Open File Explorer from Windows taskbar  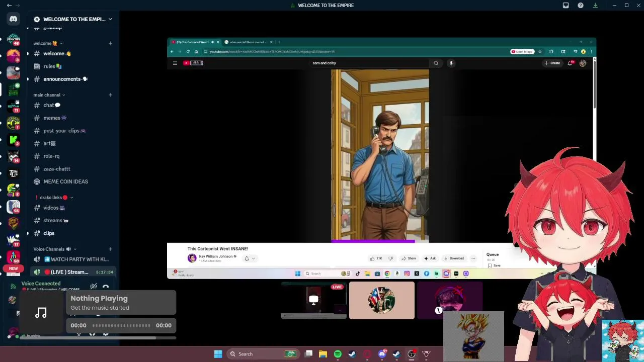click(x=323, y=354)
